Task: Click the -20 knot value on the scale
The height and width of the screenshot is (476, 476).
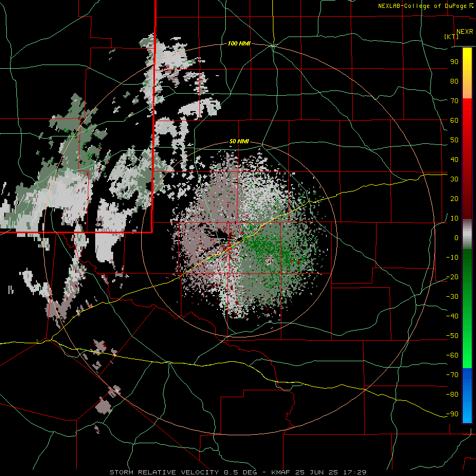Action: point(452,277)
